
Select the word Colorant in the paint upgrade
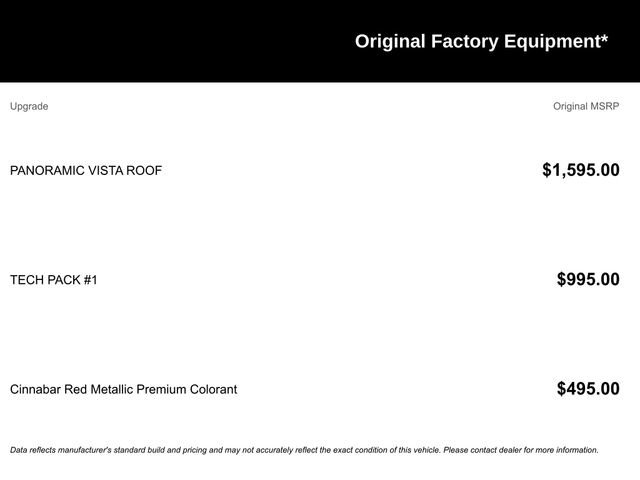tap(213, 389)
